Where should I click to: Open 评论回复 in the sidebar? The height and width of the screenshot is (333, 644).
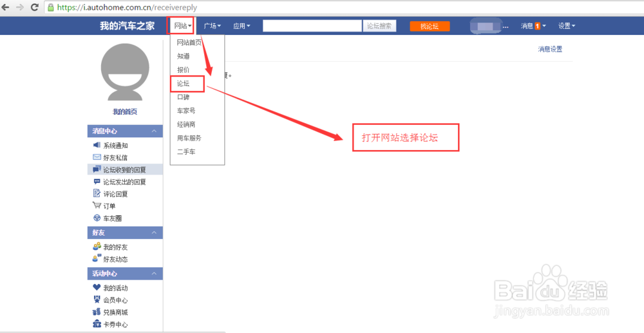coord(115,194)
